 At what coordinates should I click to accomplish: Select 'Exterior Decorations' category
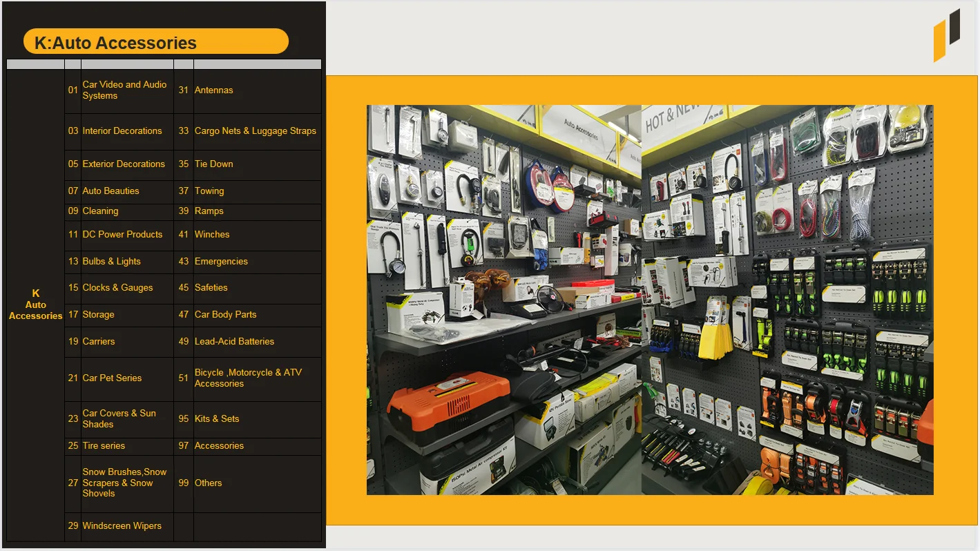[x=124, y=164]
